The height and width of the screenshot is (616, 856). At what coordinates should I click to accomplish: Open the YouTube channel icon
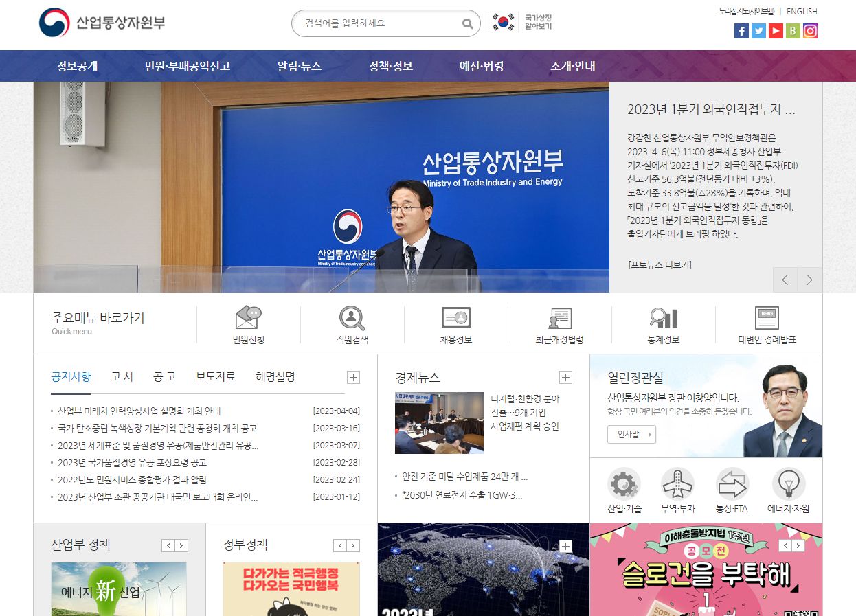tap(776, 30)
